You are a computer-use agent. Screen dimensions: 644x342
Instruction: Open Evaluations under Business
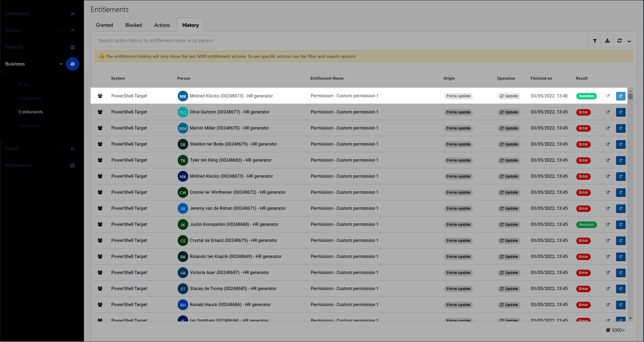(x=30, y=98)
